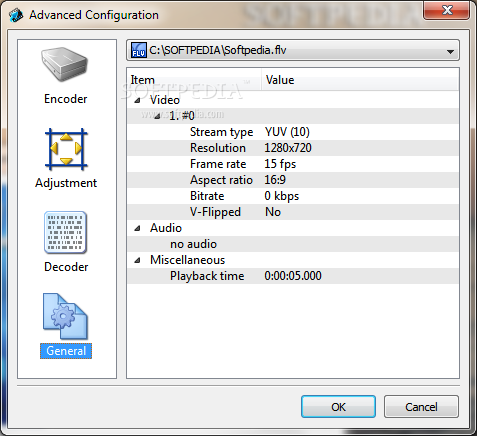The image size is (477, 436).
Task: Click the 0:00:05.000 value
Action: click(293, 276)
